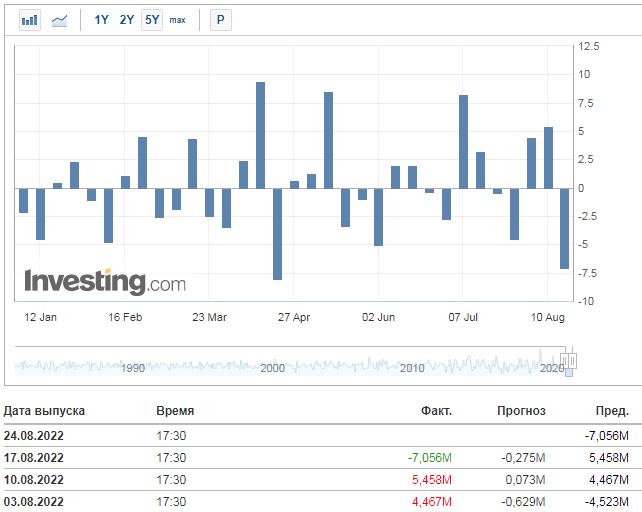The height and width of the screenshot is (512, 642).
Task: Select the 1Y time range
Action: click(x=101, y=20)
